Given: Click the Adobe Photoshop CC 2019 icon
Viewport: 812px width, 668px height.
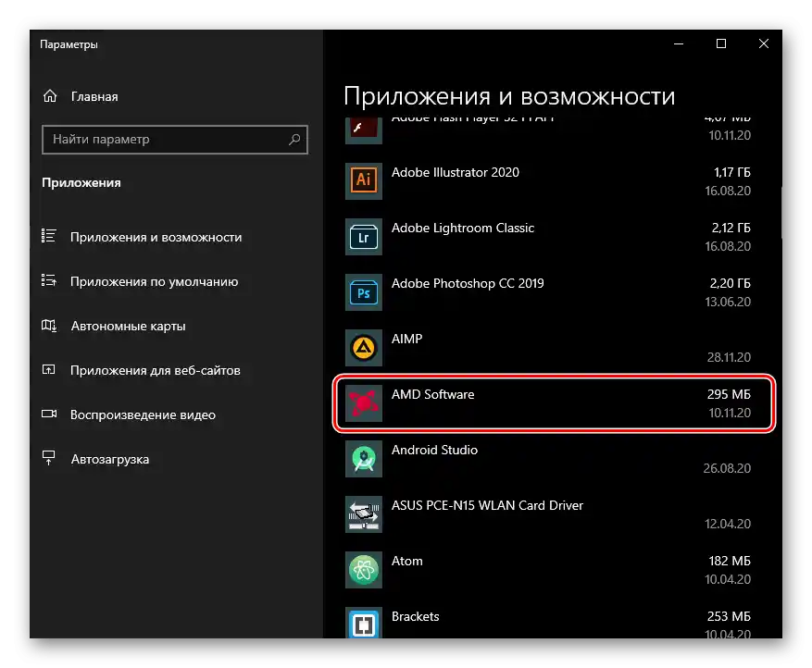Looking at the screenshot, I should pos(364,291).
